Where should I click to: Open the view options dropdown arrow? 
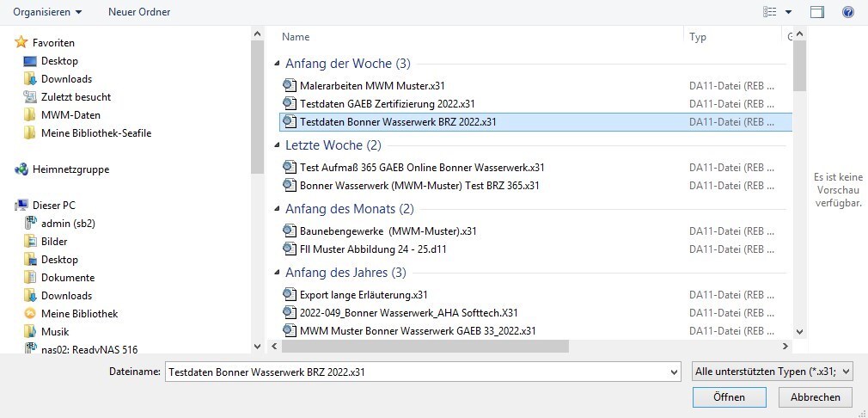(788, 12)
